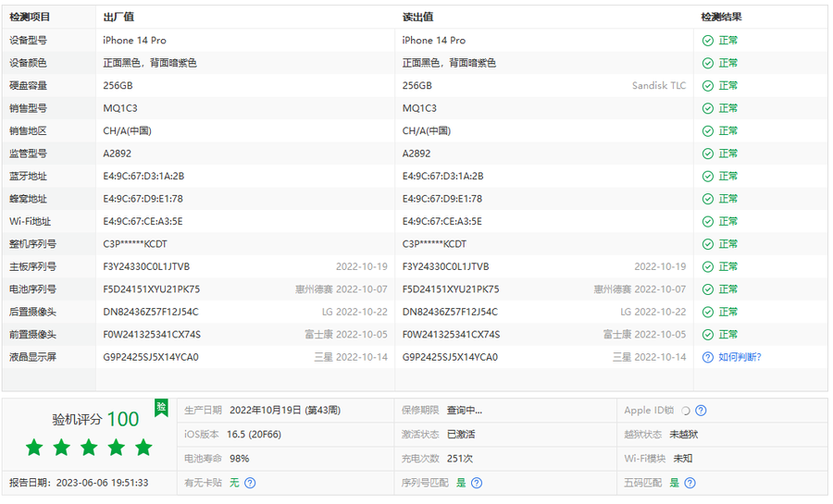Select the 读出值 Bluetooth address E4:9C:67:D3:1A:2B
833x504 pixels.
(442, 176)
